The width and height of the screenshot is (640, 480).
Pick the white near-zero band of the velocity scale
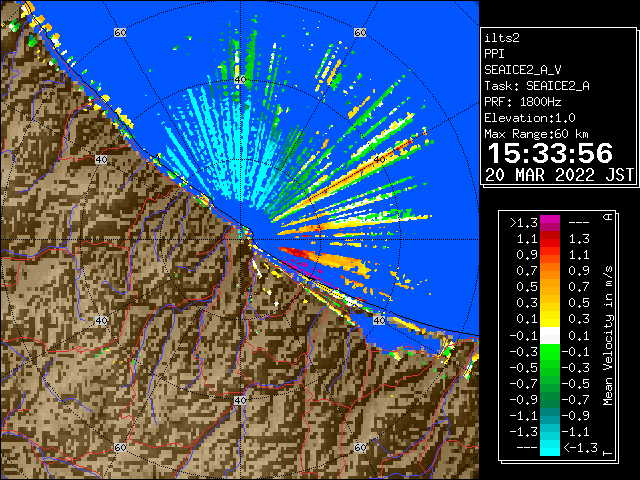click(x=550, y=336)
